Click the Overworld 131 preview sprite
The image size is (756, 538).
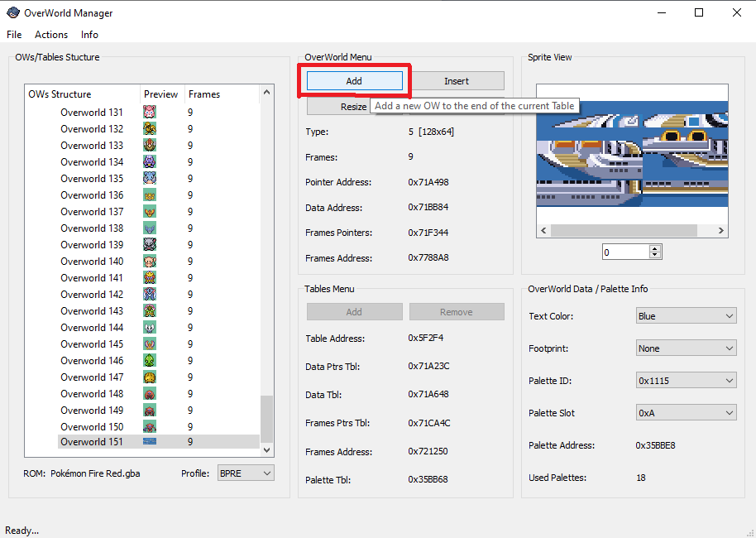(150, 113)
